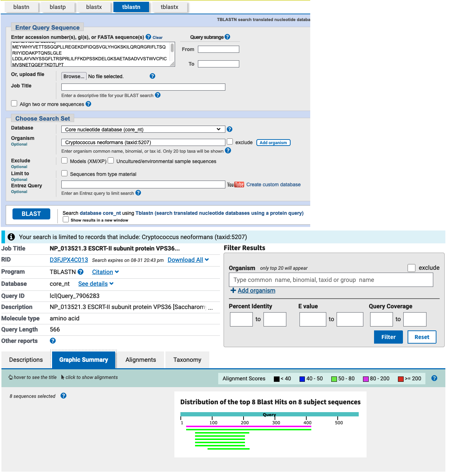Open help icon for Query subrange
This screenshot has width=450, height=476.
(x=227, y=37)
